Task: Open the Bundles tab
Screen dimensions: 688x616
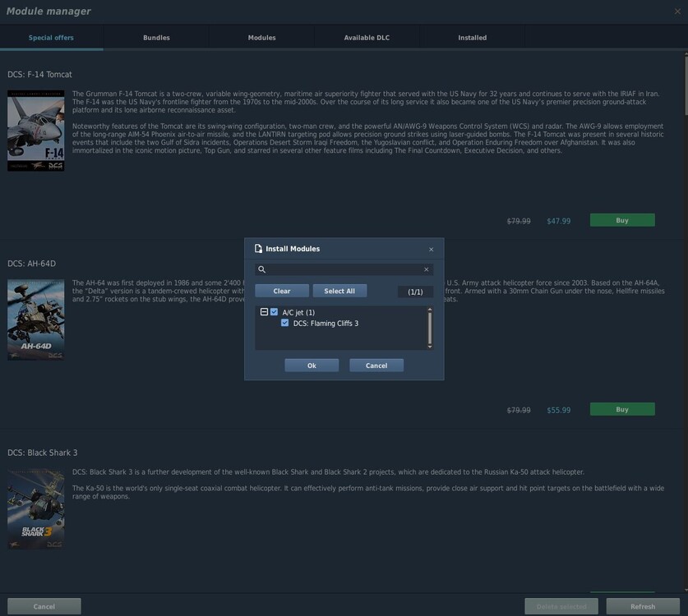Action: pyautogui.click(x=156, y=38)
